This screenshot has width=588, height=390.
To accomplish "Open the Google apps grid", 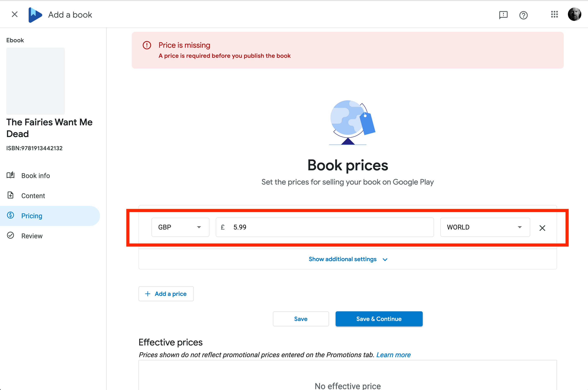I will click(x=554, y=15).
